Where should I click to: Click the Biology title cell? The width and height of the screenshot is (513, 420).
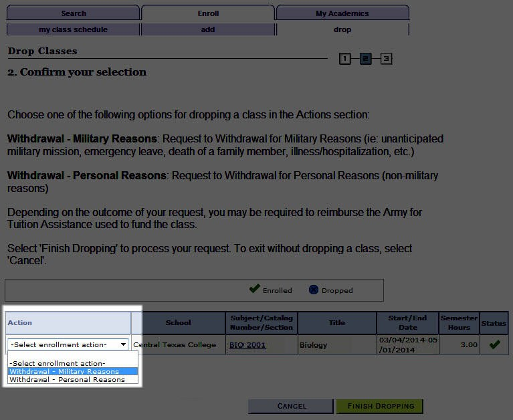[x=337, y=345]
